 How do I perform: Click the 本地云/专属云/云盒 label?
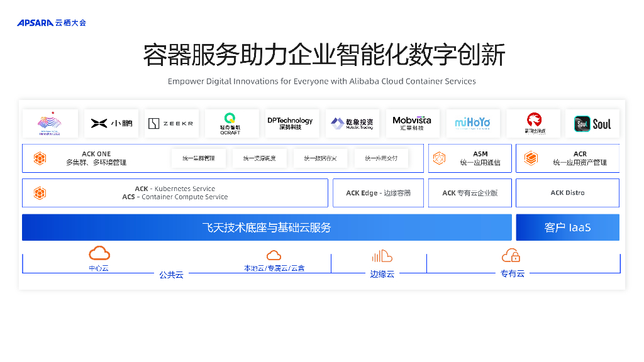pos(274,268)
